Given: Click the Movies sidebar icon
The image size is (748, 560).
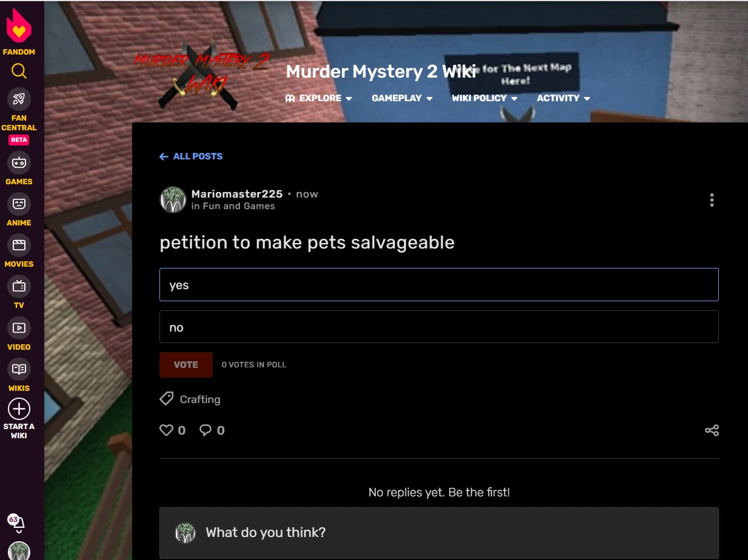Looking at the screenshot, I should coord(19,245).
